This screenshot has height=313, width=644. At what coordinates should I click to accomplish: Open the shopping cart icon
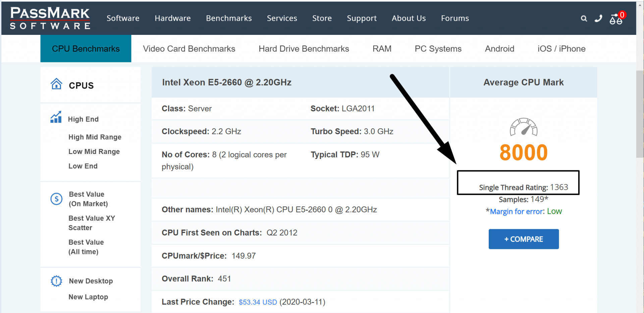point(616,19)
